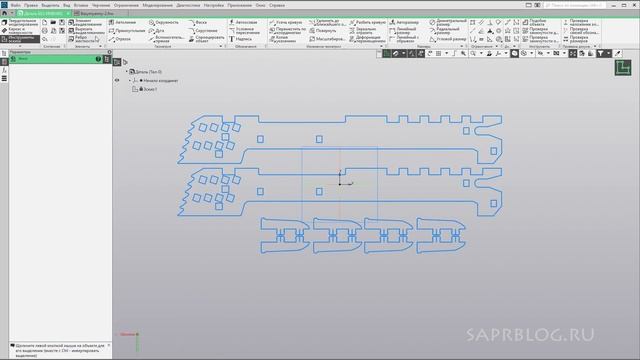Open the variables panel tab in left sidebar
Image resolution: width=640 pixels, height=360 pixels.
point(4,70)
